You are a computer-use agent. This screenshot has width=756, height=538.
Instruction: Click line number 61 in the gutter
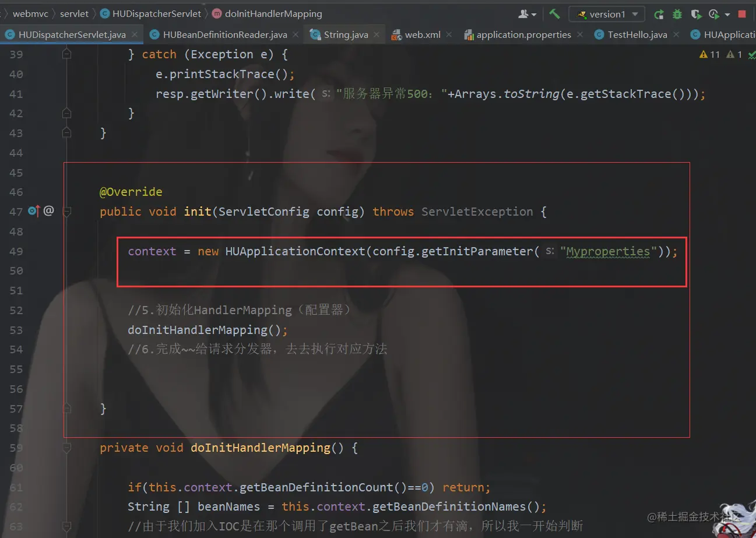16,487
